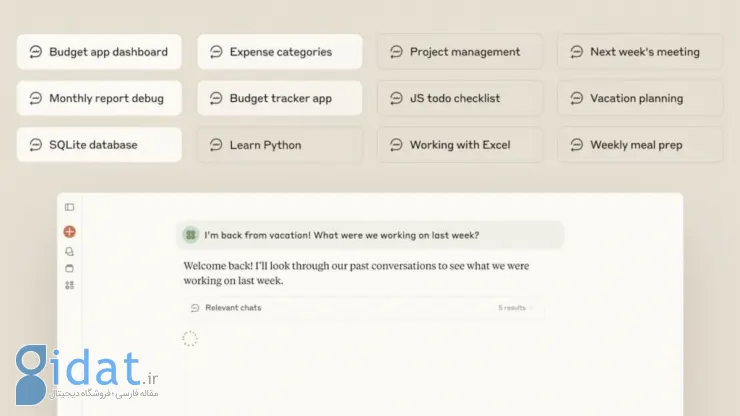740x416 pixels.
Task: Open the SQLite database chat
Action: tap(99, 144)
